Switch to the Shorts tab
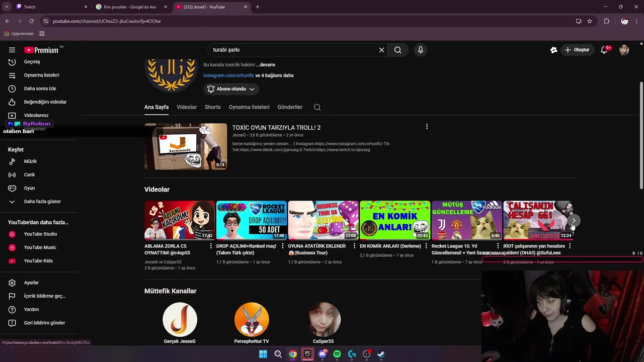The height and width of the screenshot is (362, 644). pyautogui.click(x=212, y=107)
